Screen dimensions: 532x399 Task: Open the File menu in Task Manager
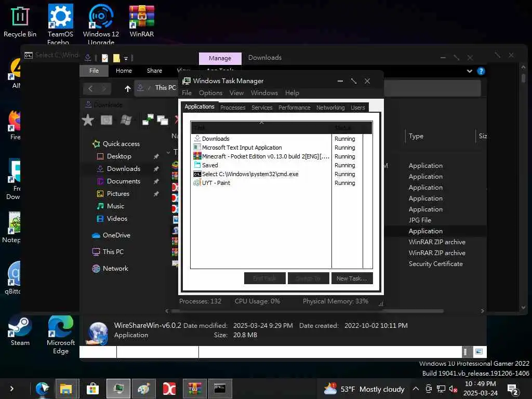[187, 92]
